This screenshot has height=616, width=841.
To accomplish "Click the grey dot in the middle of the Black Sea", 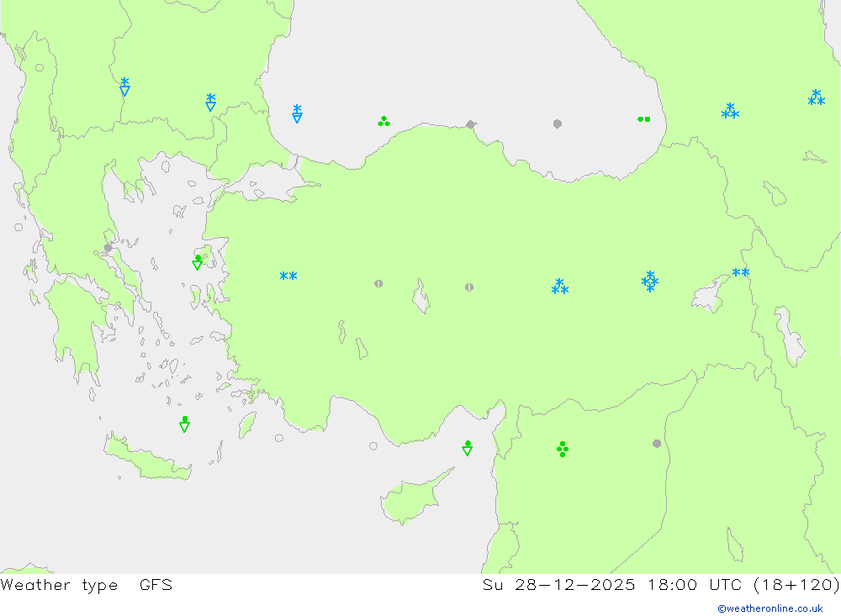I will pyautogui.click(x=558, y=124).
